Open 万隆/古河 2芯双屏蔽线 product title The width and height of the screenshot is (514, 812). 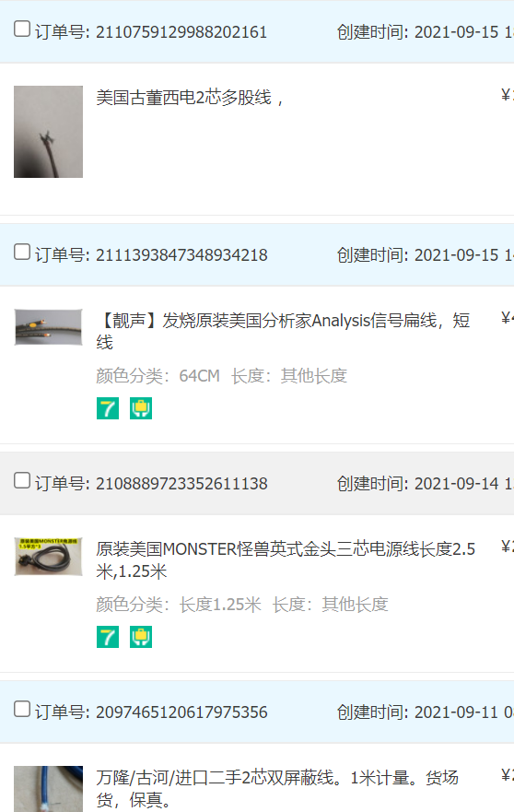[277, 789]
